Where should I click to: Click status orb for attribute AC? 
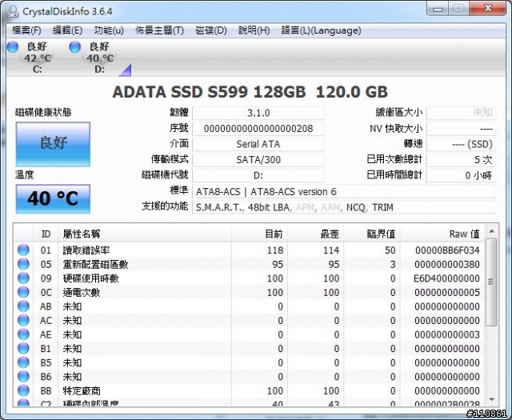[x=23, y=320]
